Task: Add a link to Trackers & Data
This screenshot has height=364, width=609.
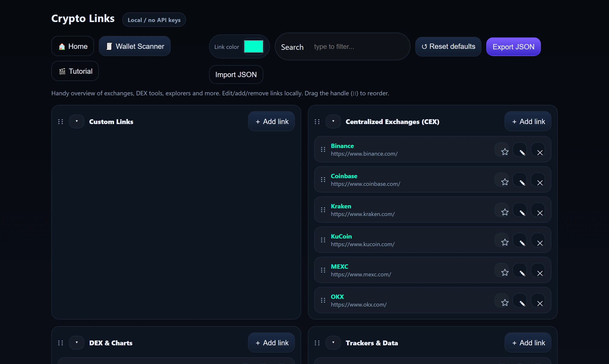Action: 528,343
